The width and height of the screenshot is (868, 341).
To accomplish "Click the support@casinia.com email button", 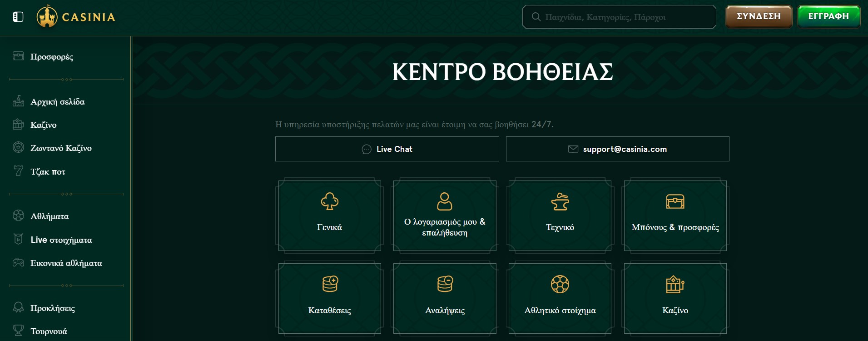I will coord(618,149).
